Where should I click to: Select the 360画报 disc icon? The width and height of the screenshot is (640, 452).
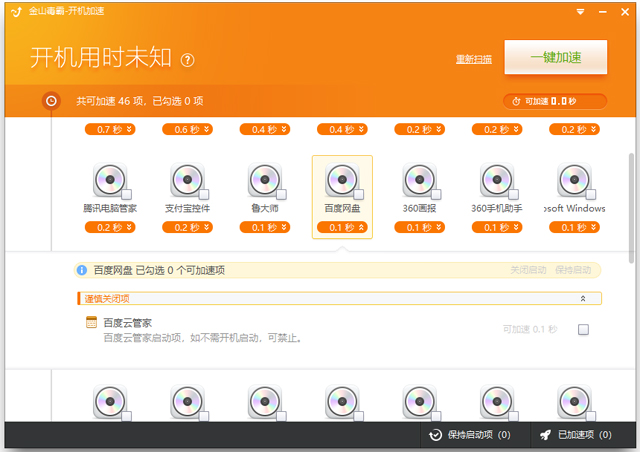pos(419,180)
